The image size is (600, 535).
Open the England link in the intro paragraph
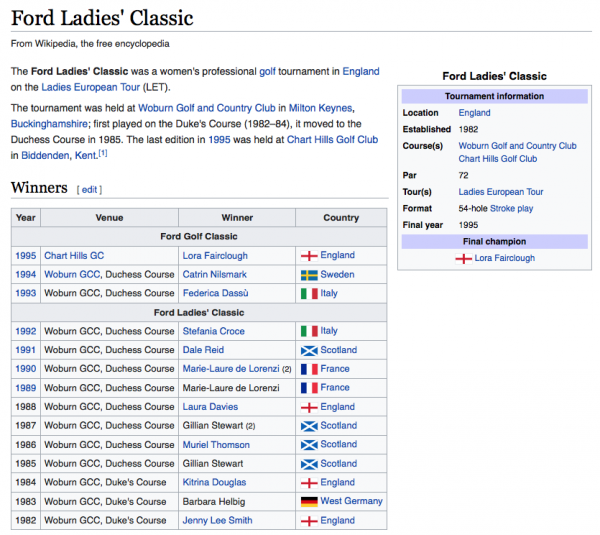tap(360, 72)
